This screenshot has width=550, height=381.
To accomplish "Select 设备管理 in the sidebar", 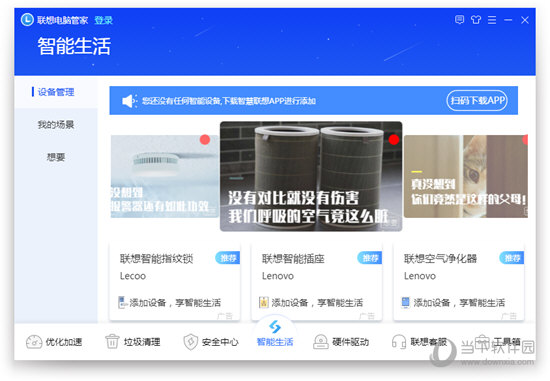I will tap(56, 92).
